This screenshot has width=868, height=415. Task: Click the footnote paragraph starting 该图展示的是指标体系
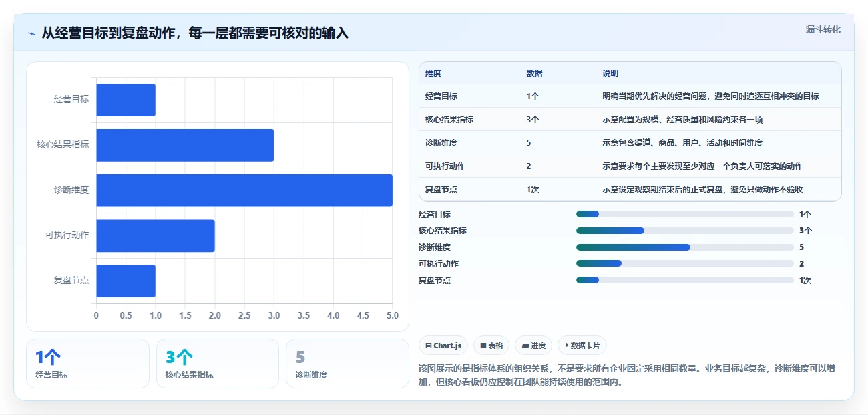tap(628, 376)
